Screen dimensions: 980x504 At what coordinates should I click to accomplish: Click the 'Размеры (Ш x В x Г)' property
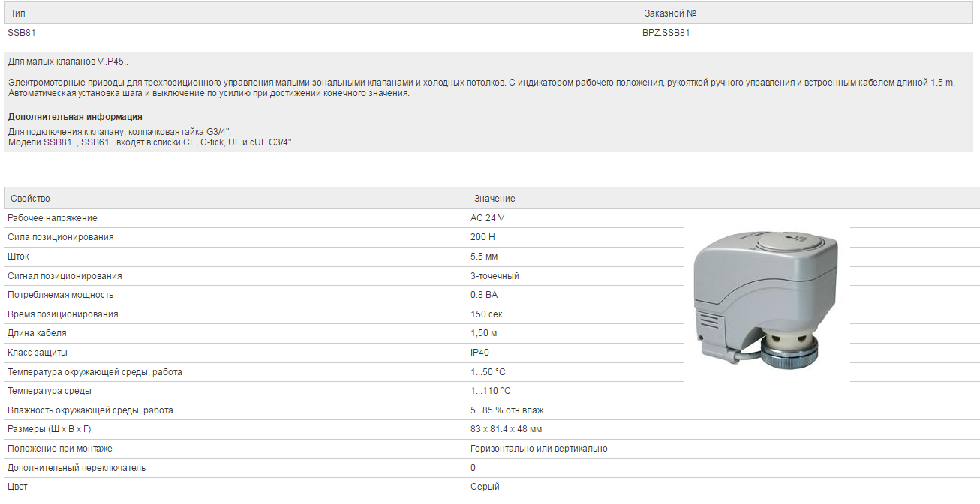click(x=50, y=429)
